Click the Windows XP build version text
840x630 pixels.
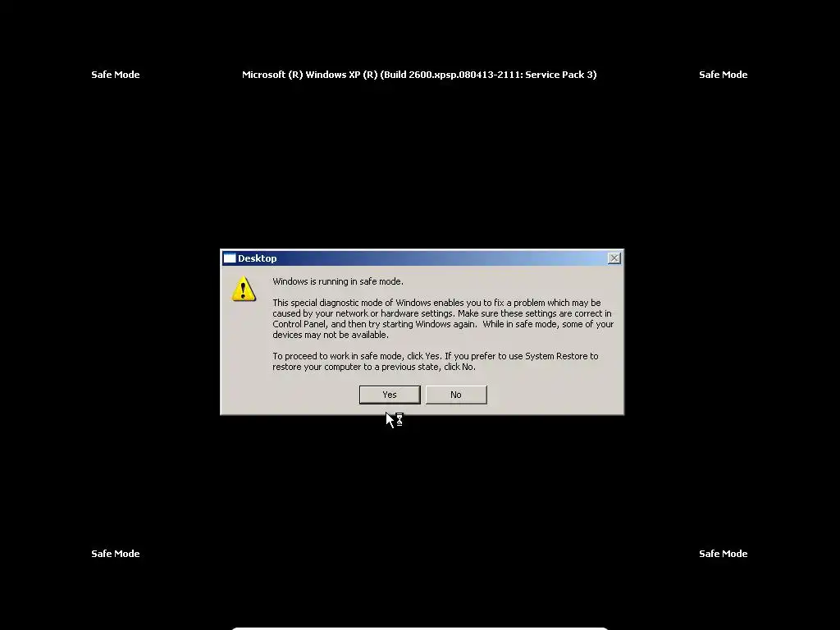[419, 75]
